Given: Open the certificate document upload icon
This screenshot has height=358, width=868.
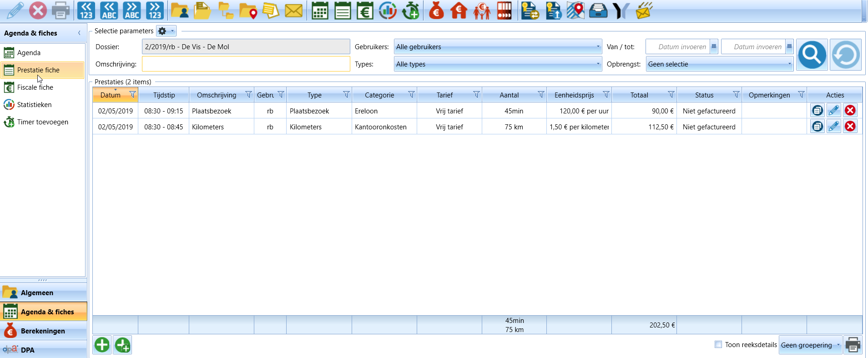Looking at the screenshot, I should [x=553, y=10].
